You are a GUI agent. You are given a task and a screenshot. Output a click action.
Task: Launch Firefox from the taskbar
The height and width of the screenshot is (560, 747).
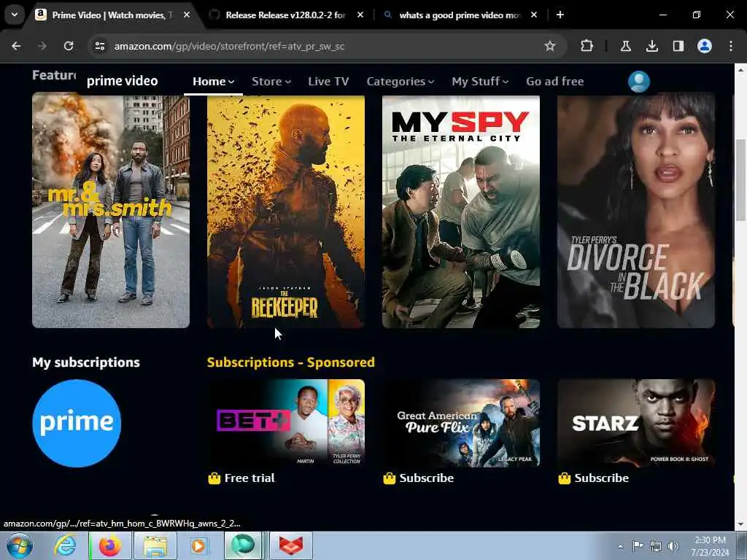pos(109,545)
